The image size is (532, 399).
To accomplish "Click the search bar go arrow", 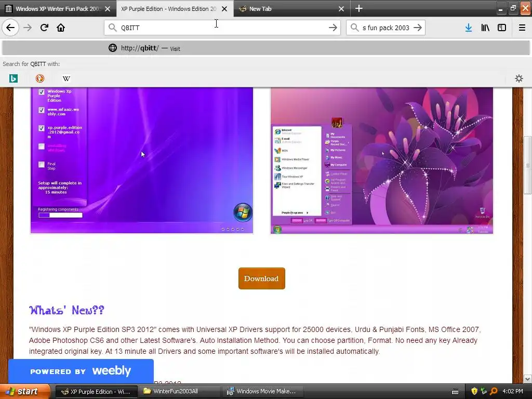I will coord(418,28).
